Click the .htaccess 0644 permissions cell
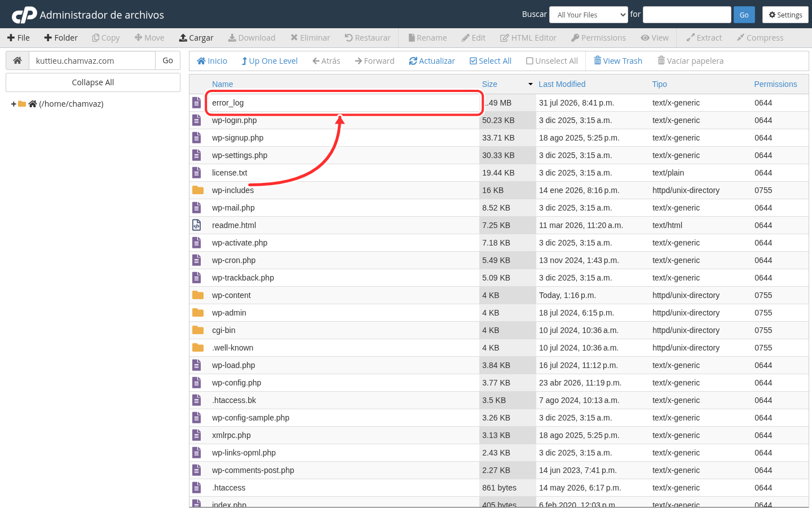 point(764,488)
